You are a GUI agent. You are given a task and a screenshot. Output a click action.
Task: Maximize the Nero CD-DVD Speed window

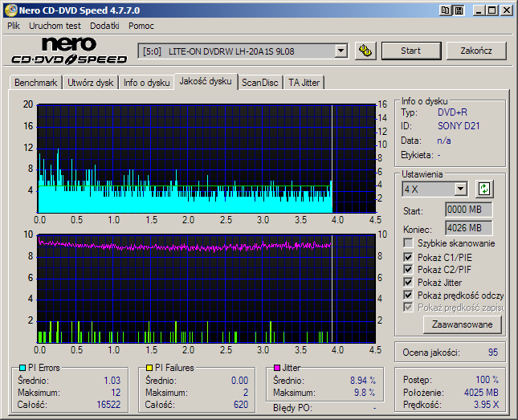point(492,10)
